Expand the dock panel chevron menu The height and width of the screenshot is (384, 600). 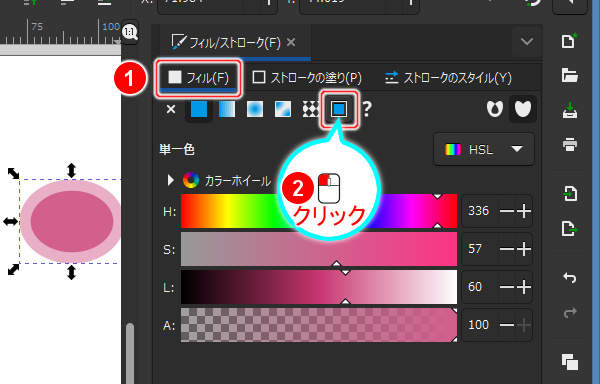coord(527,41)
